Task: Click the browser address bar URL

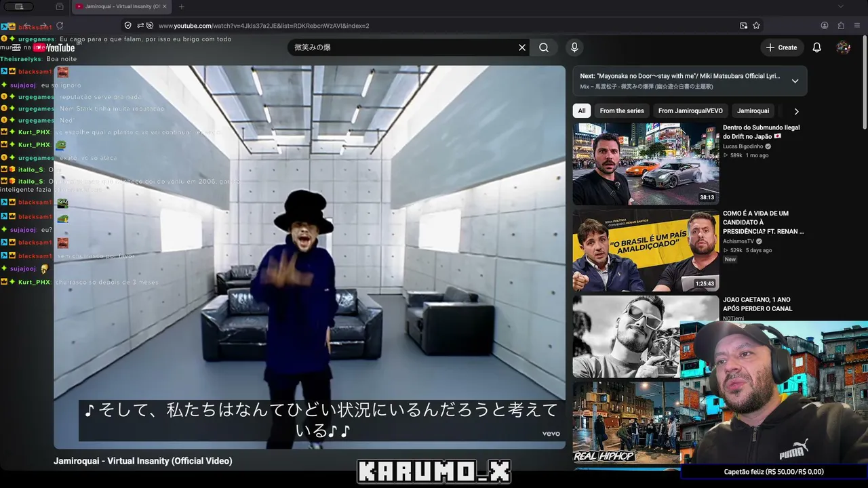Action: coord(264,26)
